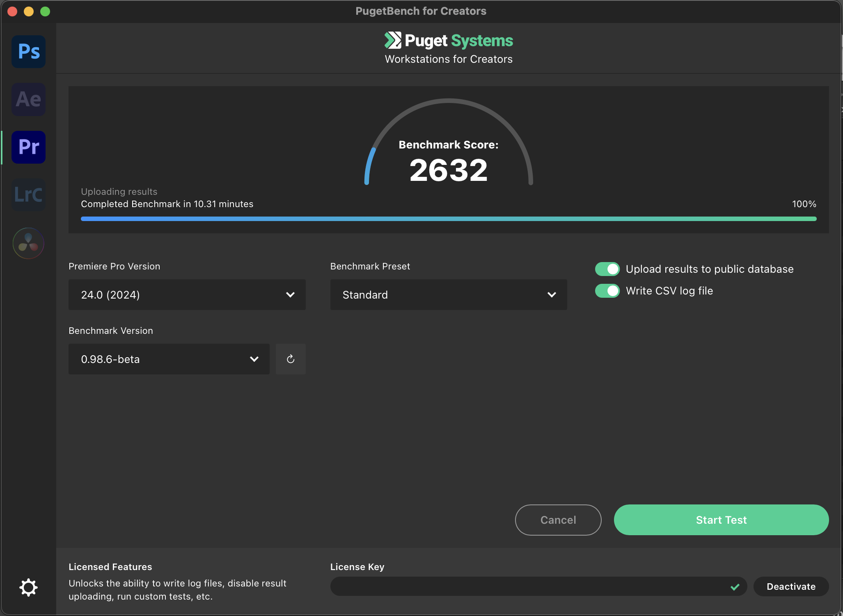843x616 pixels.
Task: Click the Puget Systems logo
Action: (x=449, y=41)
